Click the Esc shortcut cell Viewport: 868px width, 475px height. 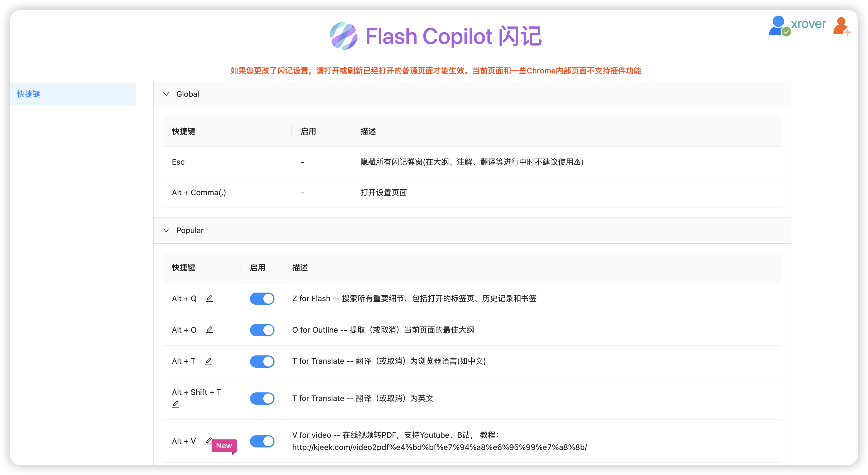[x=178, y=162]
